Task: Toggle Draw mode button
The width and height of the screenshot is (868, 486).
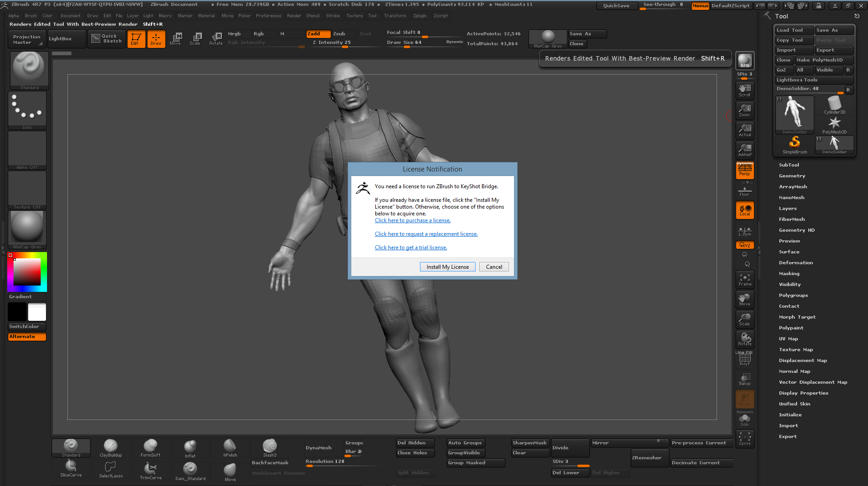Action: coord(156,39)
